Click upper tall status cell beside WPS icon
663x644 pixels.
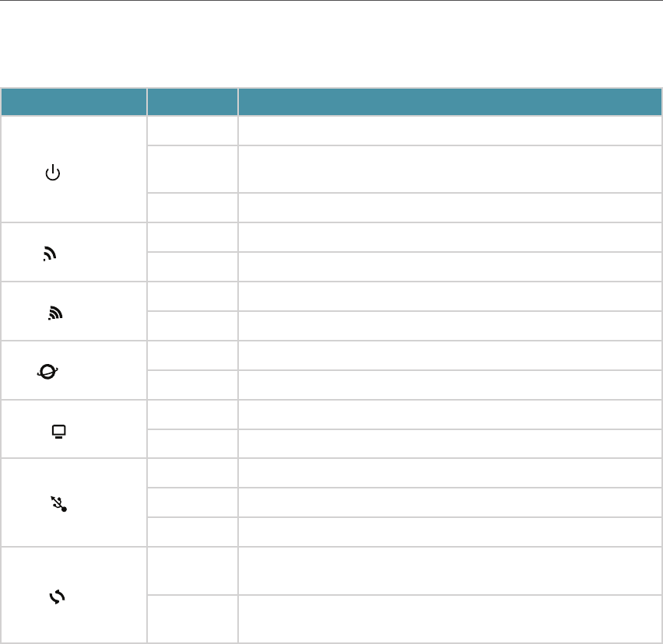click(192, 571)
